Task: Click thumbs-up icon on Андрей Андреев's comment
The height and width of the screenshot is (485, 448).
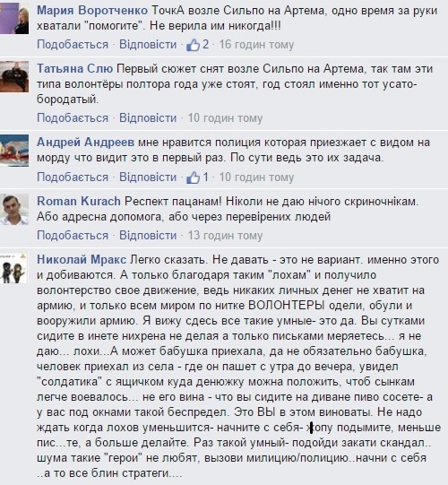Action: click(x=194, y=178)
